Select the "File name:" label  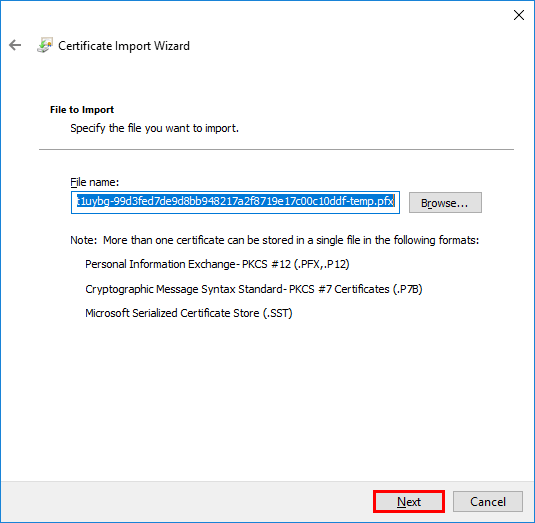(x=95, y=182)
